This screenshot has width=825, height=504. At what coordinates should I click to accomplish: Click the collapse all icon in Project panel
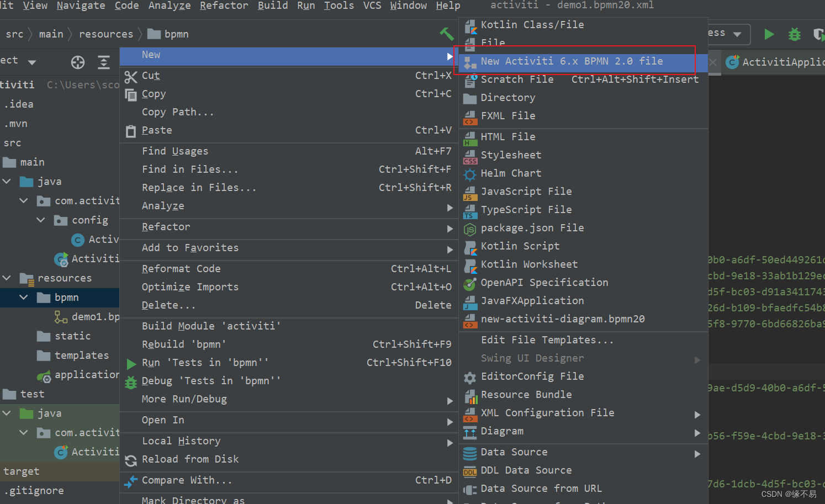[104, 62]
